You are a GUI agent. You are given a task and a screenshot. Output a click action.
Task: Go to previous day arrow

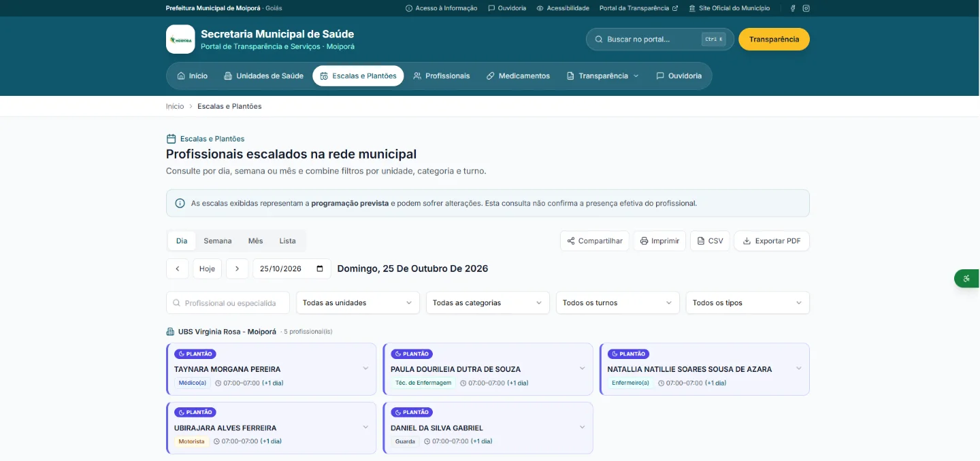point(177,269)
